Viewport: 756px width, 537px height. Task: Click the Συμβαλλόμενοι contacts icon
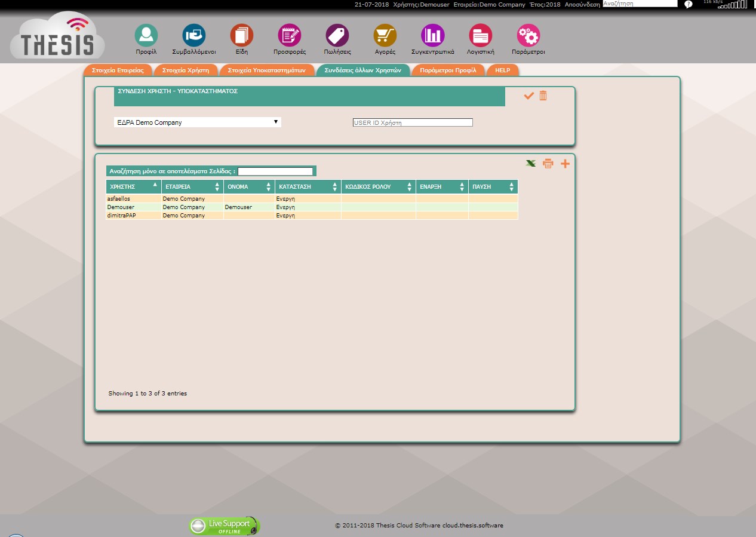point(193,36)
